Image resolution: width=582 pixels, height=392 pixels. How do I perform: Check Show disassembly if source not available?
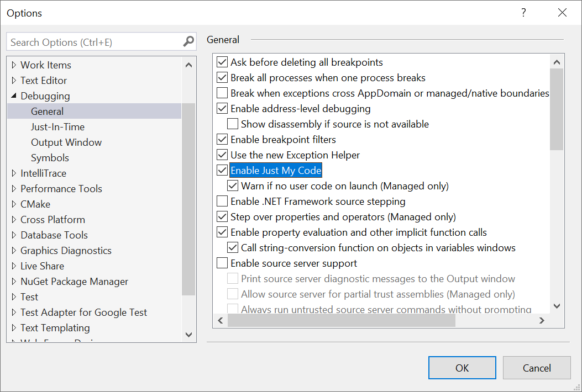tap(233, 124)
